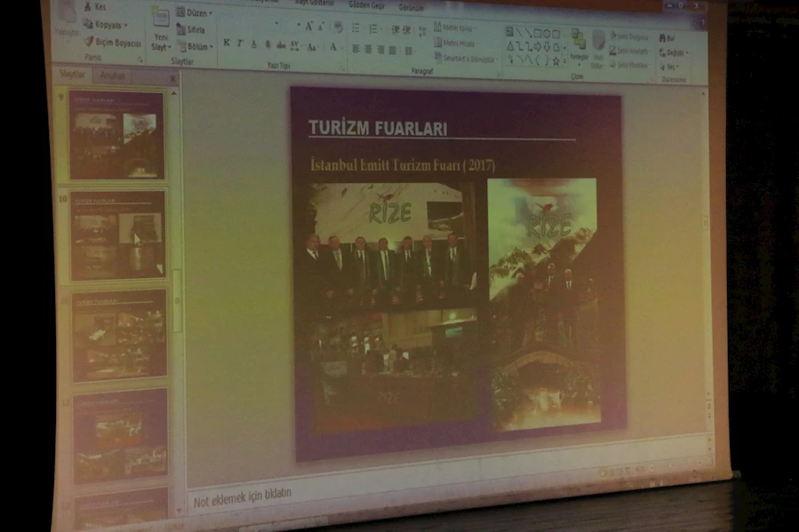Viewport: 799px width, 532px height.
Task: Open the character spacing AV dropdown
Action: tap(295, 46)
